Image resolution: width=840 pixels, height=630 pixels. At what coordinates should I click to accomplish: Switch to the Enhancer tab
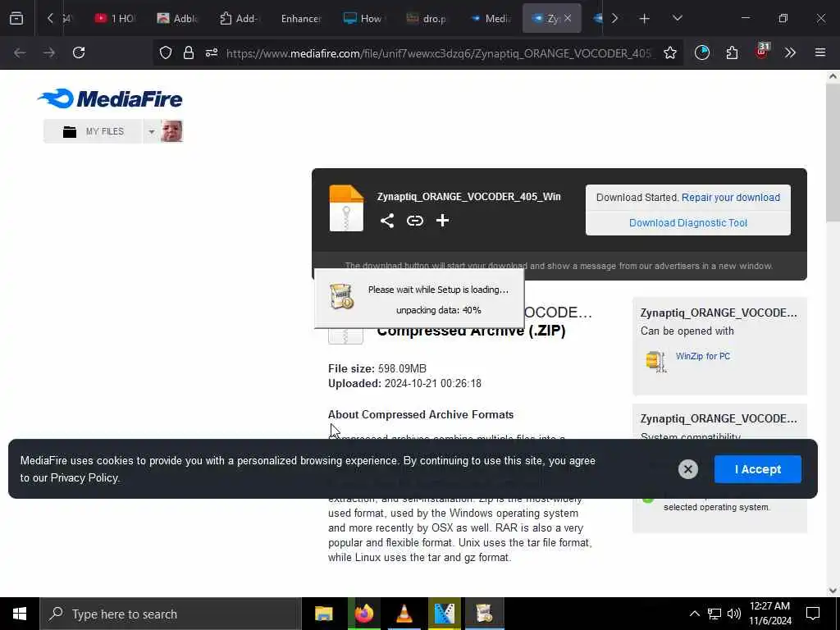point(301,19)
